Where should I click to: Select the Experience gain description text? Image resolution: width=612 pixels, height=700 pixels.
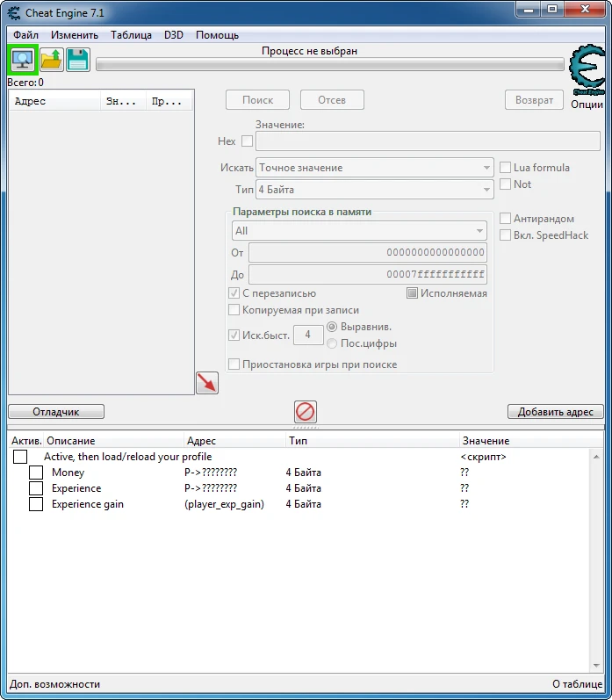tap(88, 504)
